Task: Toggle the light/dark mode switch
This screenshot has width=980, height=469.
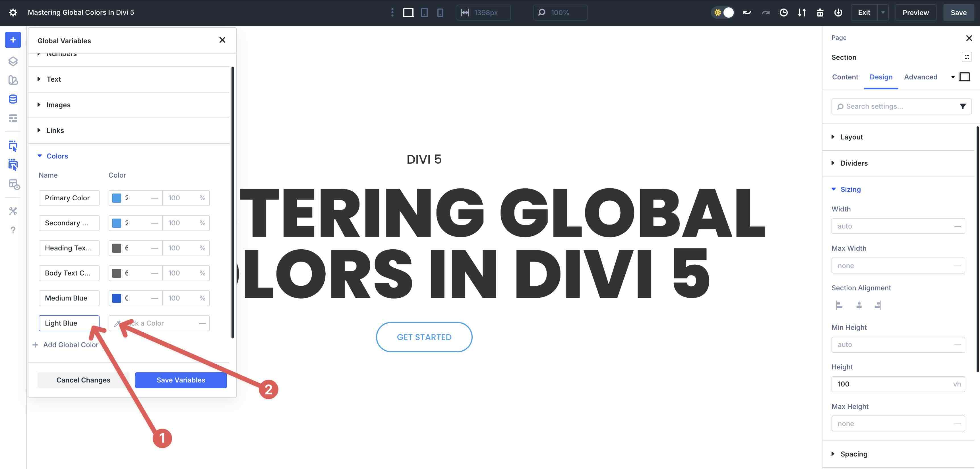Action: [x=723, y=13]
